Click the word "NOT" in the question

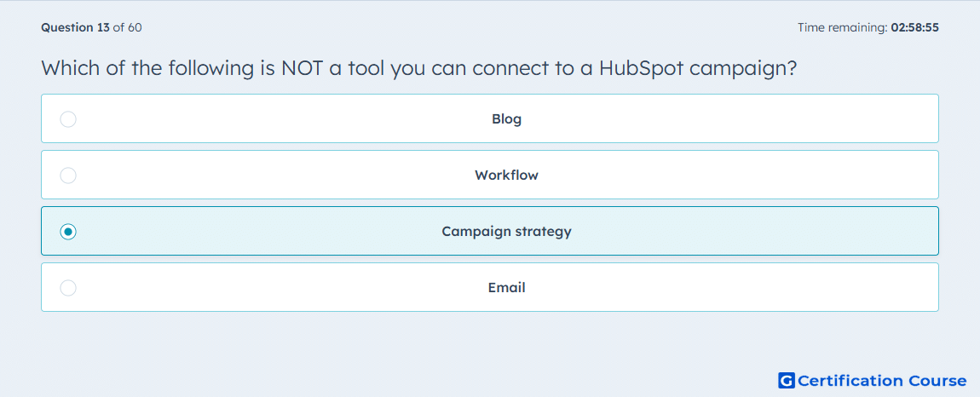300,68
